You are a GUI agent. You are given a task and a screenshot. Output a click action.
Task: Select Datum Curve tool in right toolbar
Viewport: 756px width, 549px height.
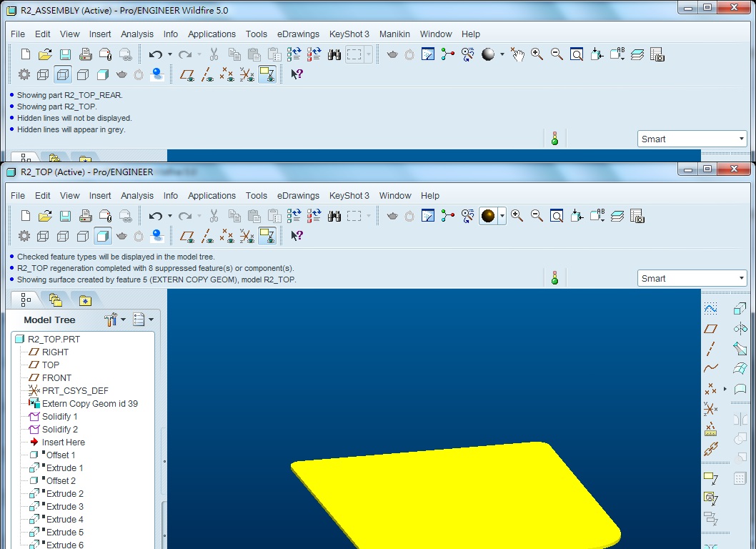pos(711,368)
